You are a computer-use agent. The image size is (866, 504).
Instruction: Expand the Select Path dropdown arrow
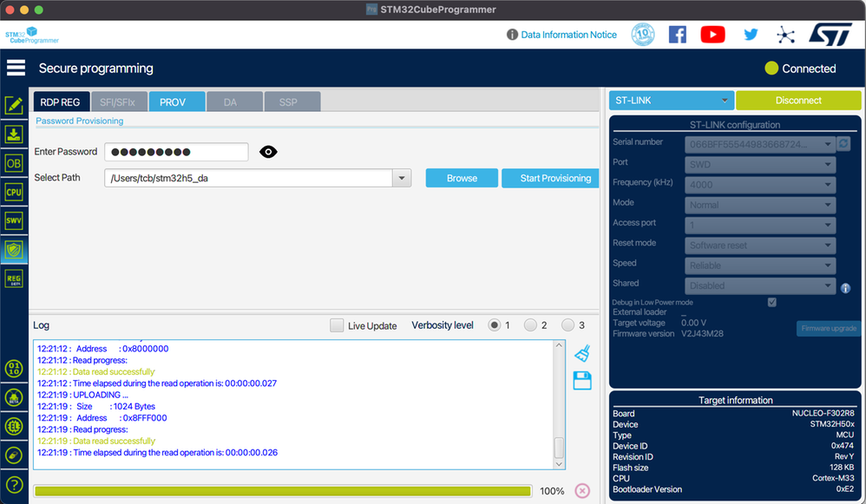tap(402, 179)
